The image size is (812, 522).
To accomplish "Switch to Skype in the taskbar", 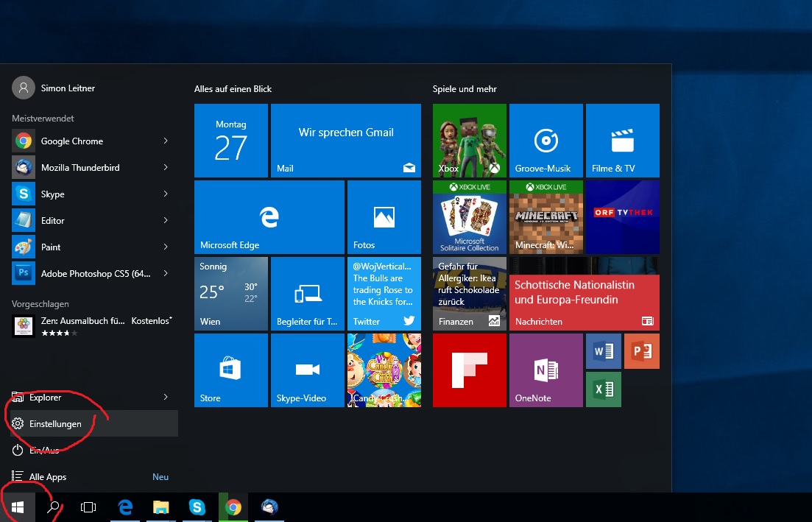I will [197, 507].
